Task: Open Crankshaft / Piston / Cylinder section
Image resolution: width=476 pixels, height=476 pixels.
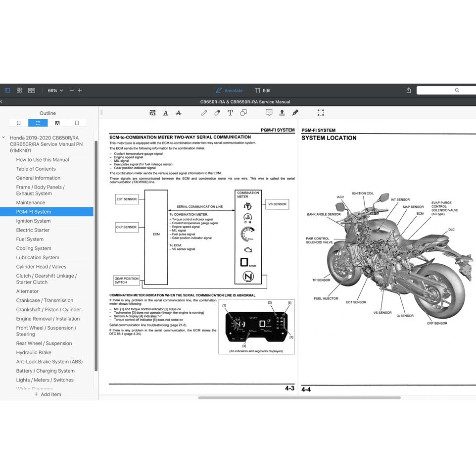Action: pyautogui.click(x=48, y=310)
